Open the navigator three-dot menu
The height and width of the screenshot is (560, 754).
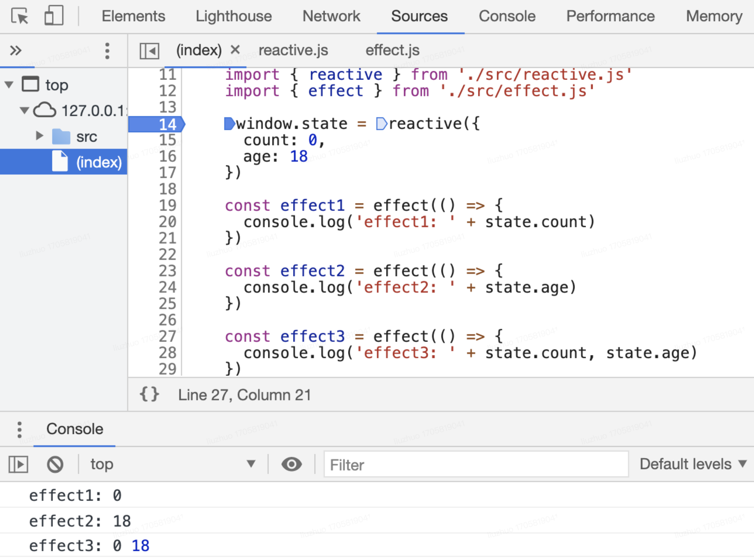[x=107, y=51]
